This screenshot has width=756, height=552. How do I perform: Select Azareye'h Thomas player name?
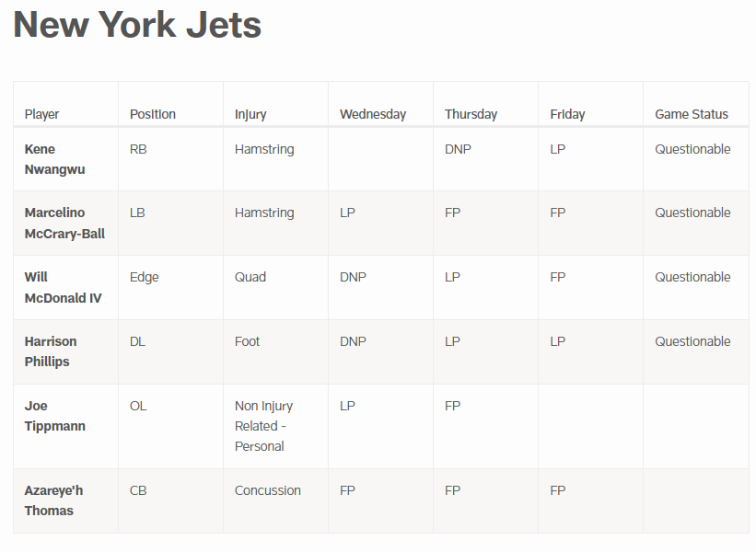coord(53,500)
